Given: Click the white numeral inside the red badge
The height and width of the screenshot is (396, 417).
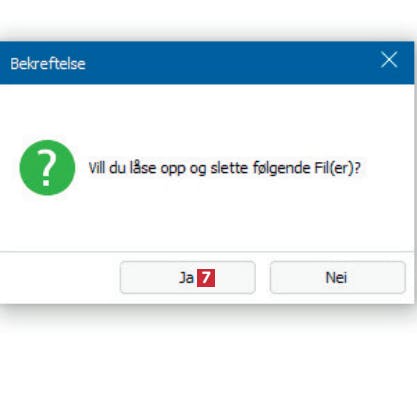Looking at the screenshot, I should tap(206, 278).
